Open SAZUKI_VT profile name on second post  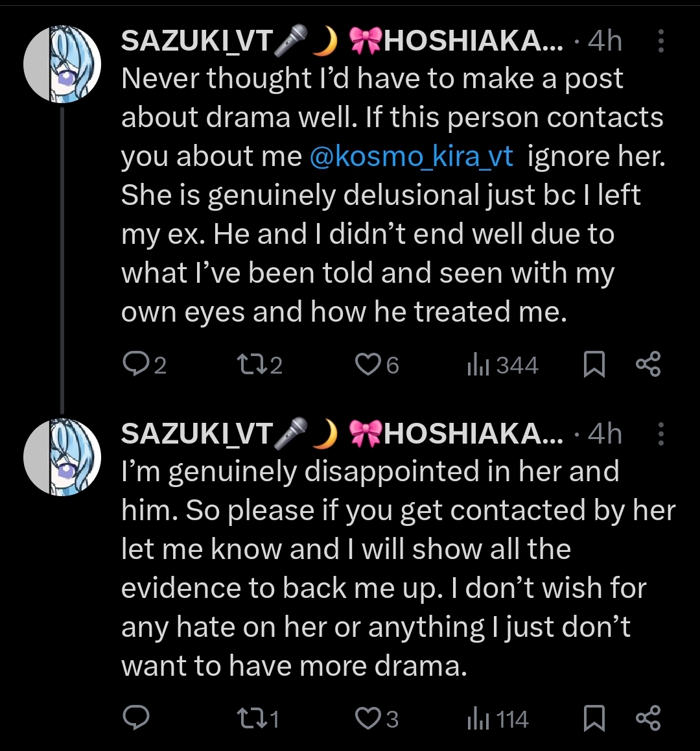(x=196, y=435)
